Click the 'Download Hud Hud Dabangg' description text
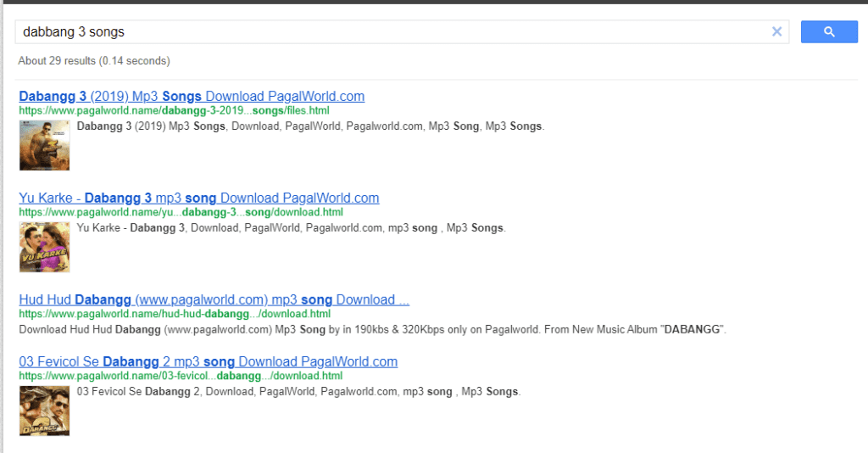868x453 pixels. click(373, 329)
